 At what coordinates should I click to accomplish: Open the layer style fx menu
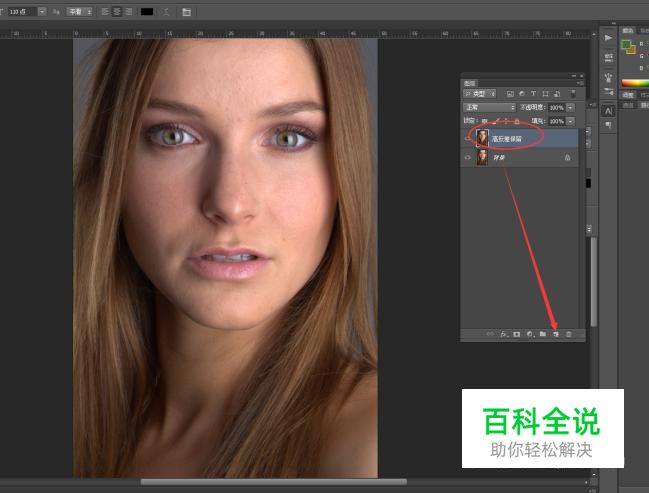tap(503, 333)
